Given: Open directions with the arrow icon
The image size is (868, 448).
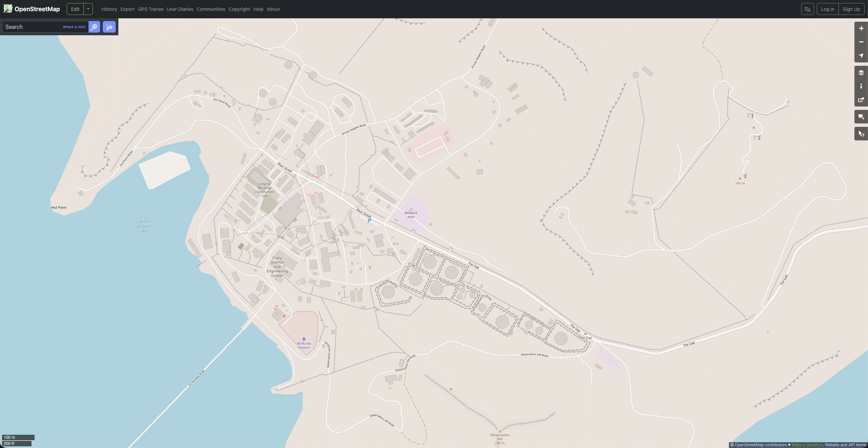Looking at the screenshot, I should pos(109,27).
